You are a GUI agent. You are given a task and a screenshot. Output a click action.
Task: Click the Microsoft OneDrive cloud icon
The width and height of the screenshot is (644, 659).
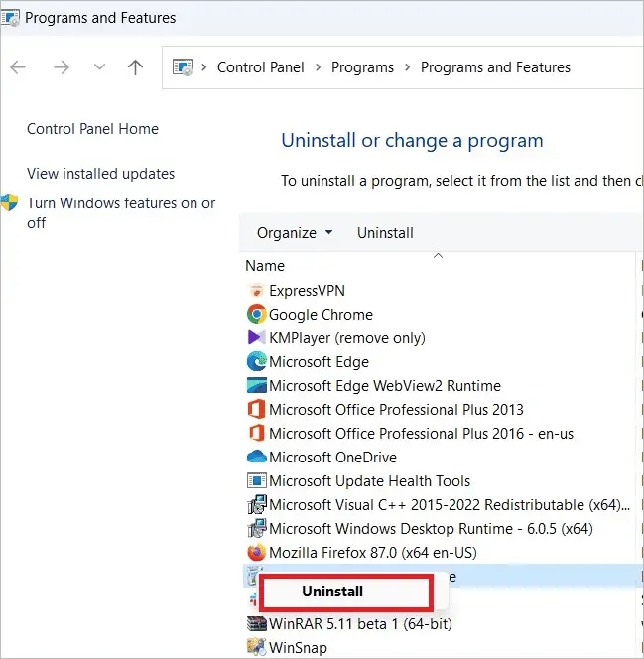(x=256, y=457)
